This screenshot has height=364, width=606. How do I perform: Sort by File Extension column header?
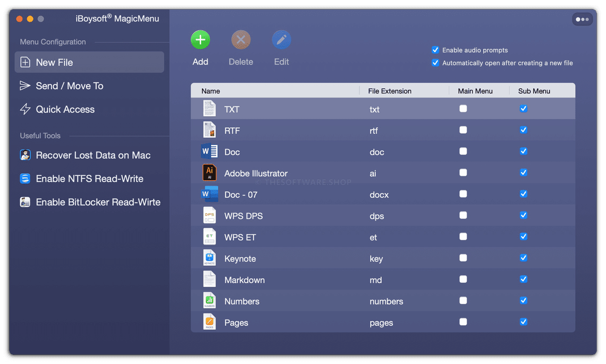[x=390, y=91]
